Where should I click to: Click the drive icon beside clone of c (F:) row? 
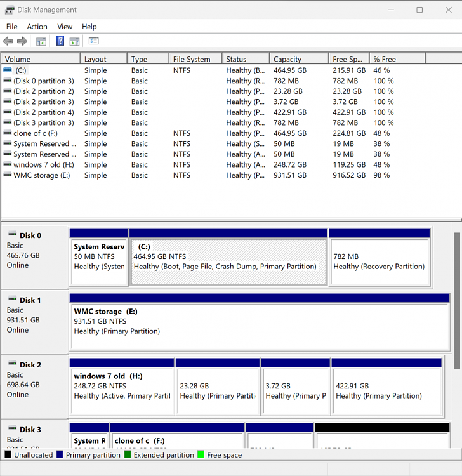(8, 133)
